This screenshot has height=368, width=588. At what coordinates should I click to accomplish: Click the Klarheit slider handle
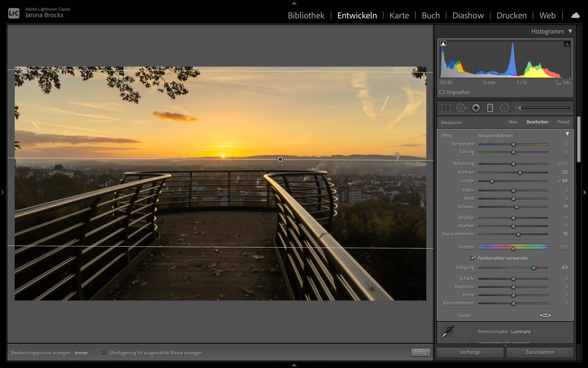tap(513, 226)
